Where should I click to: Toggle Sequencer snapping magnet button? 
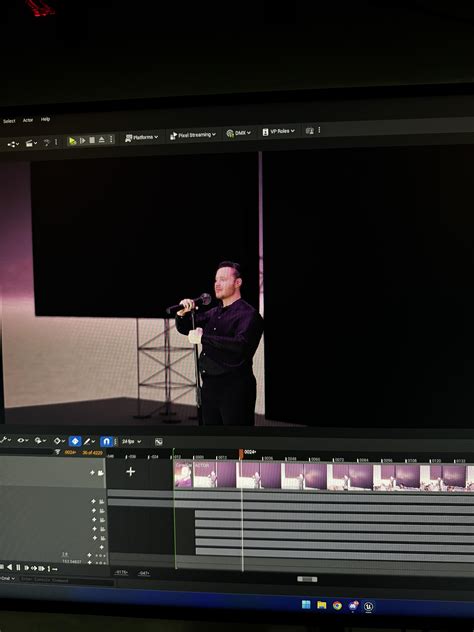(x=106, y=442)
